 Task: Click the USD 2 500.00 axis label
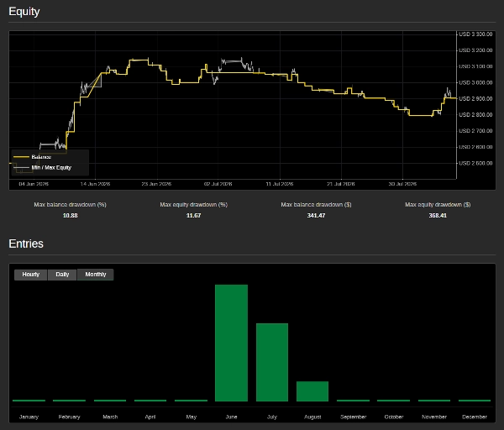pyautogui.click(x=475, y=163)
